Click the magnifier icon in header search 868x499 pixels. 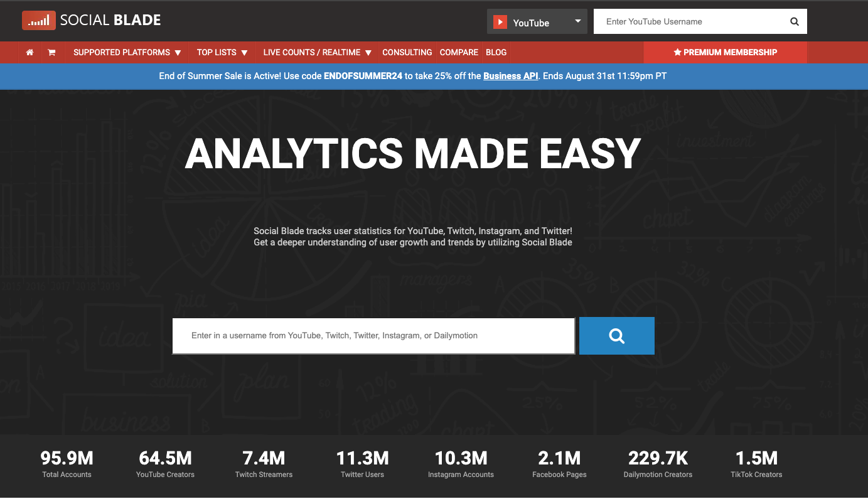pos(795,21)
